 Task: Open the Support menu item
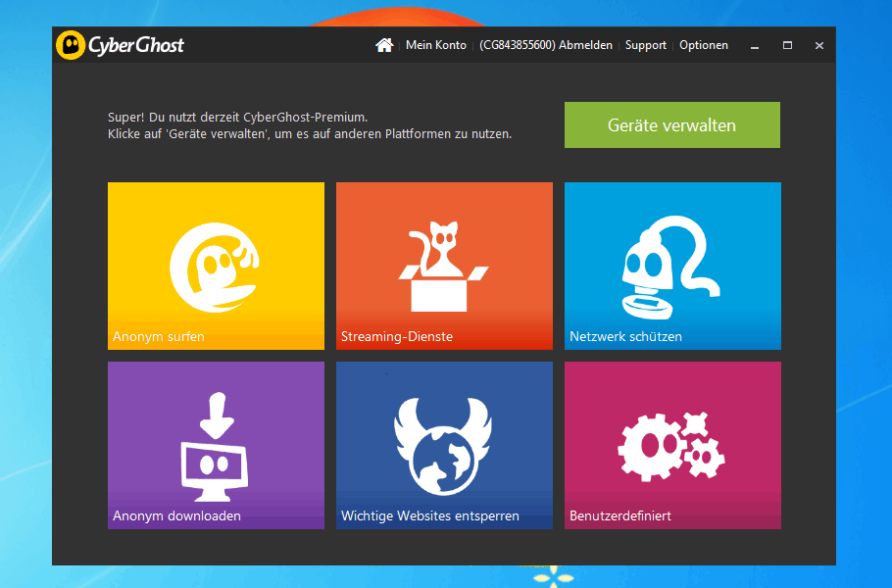646,45
